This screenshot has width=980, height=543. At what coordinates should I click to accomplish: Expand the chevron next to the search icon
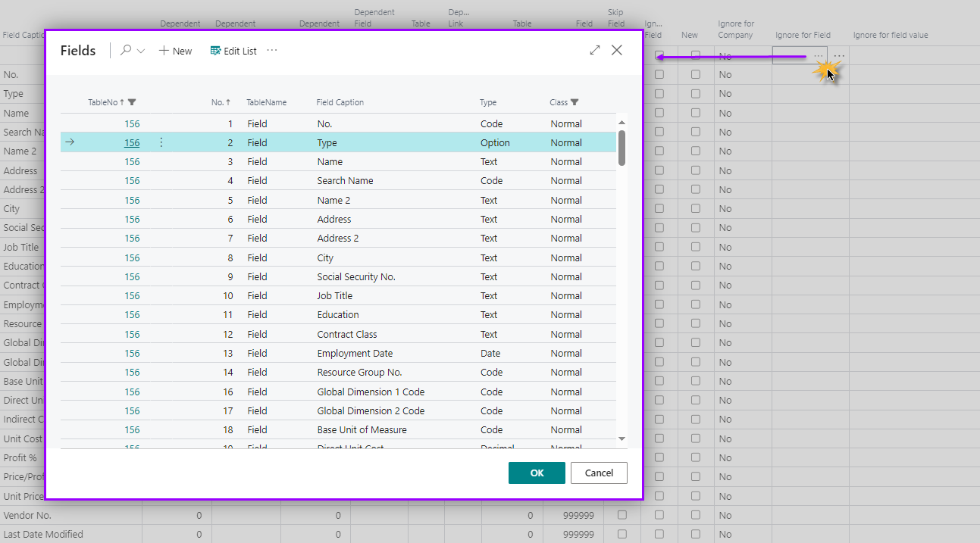tap(141, 51)
